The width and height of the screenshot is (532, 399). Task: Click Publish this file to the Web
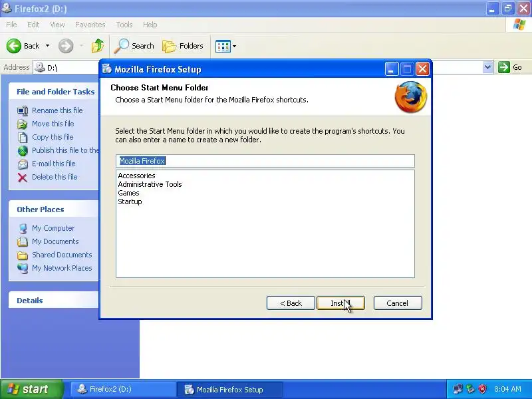pos(65,150)
